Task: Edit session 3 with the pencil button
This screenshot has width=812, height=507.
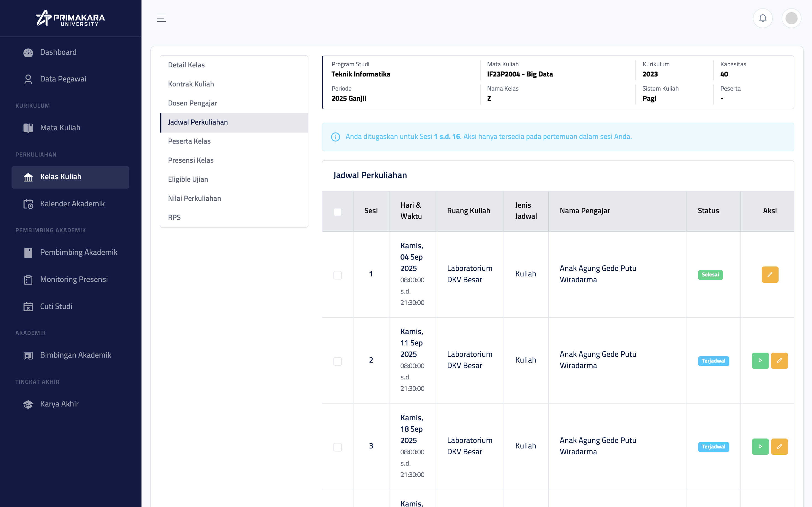Action: (x=779, y=447)
